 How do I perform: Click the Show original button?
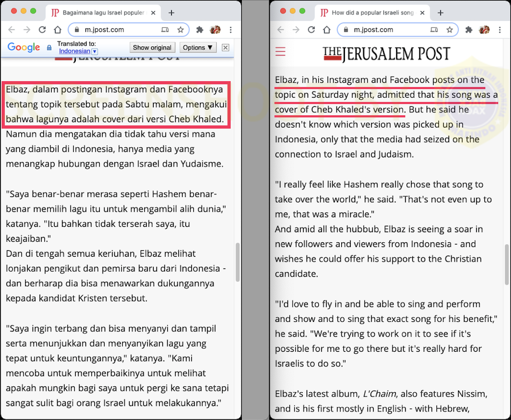click(152, 47)
